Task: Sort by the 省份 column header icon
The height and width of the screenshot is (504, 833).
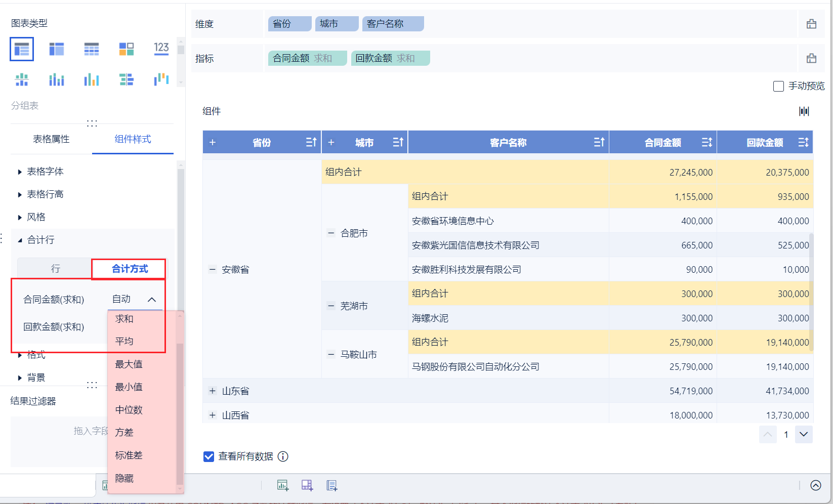Action: [x=311, y=142]
